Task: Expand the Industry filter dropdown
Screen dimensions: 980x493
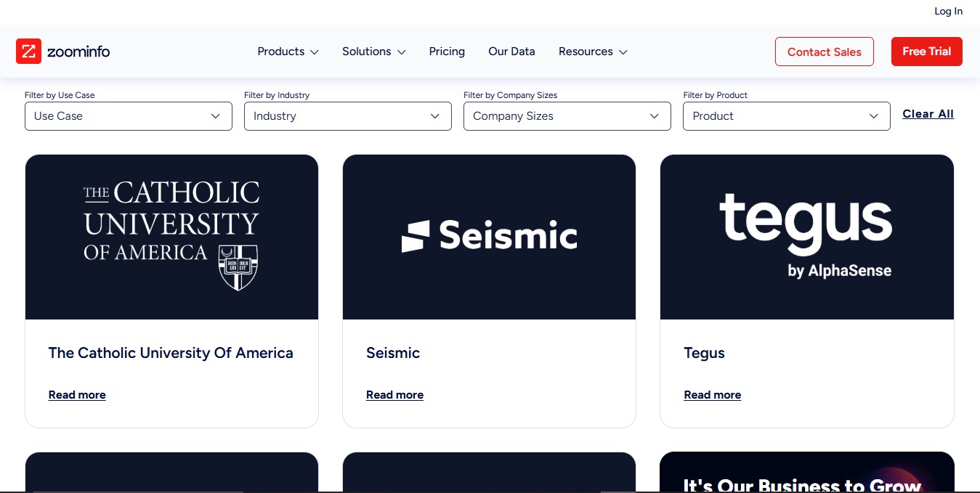Action: (348, 116)
